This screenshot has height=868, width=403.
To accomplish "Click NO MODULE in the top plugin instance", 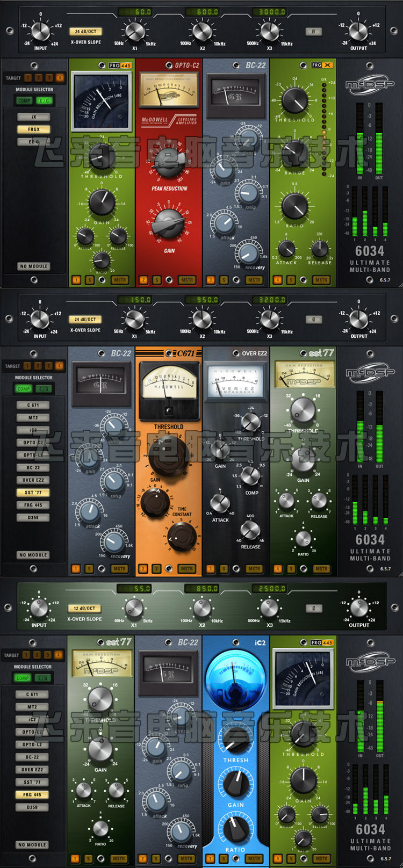I will [x=33, y=266].
